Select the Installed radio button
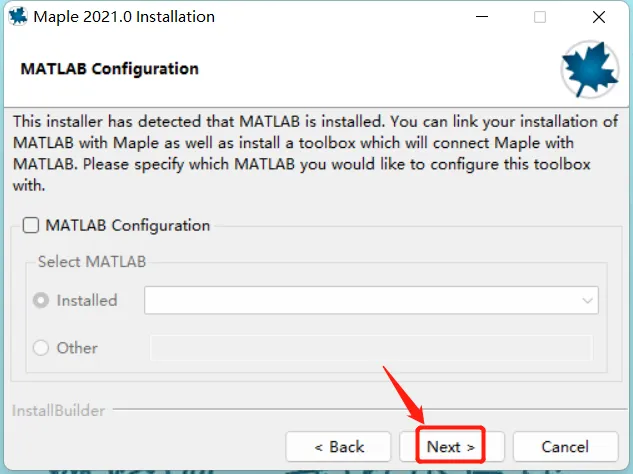 coord(41,300)
